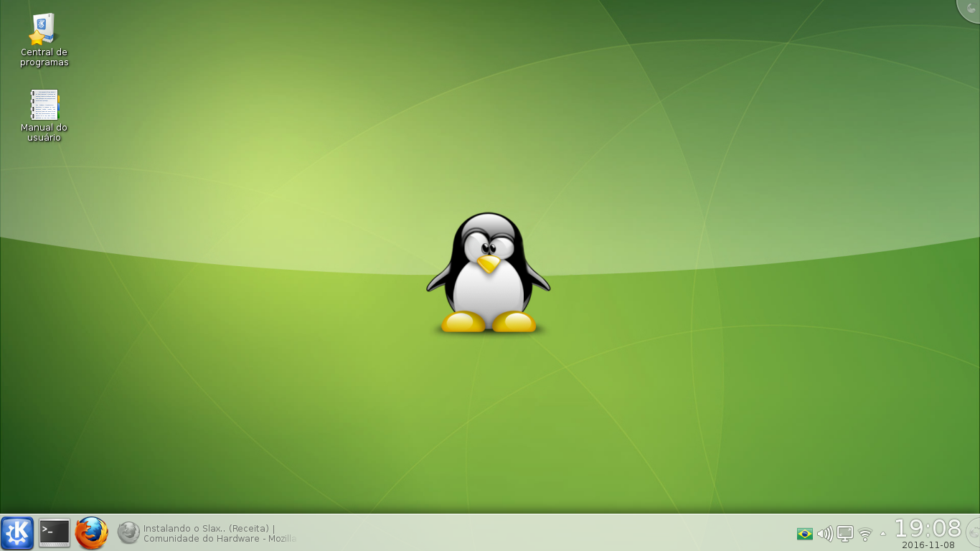Click the 2016-11-08 date text

pyautogui.click(x=928, y=545)
